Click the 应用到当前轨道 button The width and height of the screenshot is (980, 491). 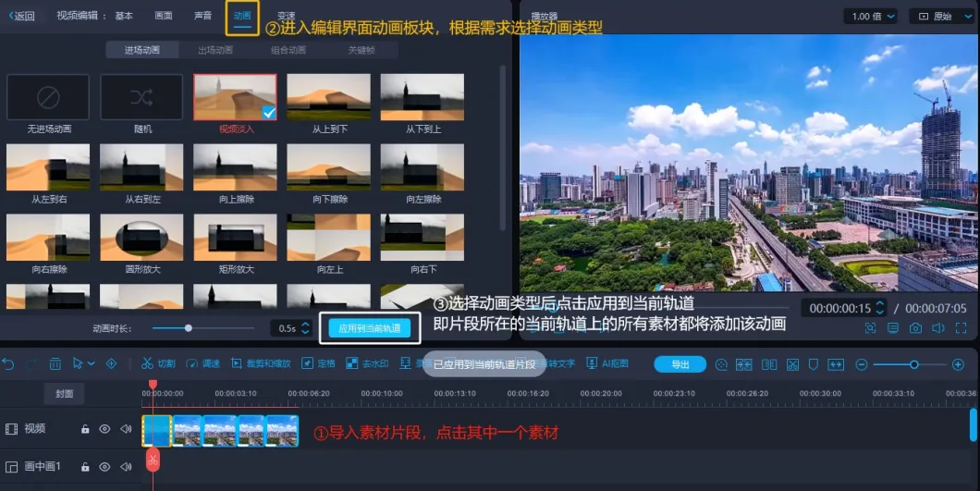(x=370, y=328)
